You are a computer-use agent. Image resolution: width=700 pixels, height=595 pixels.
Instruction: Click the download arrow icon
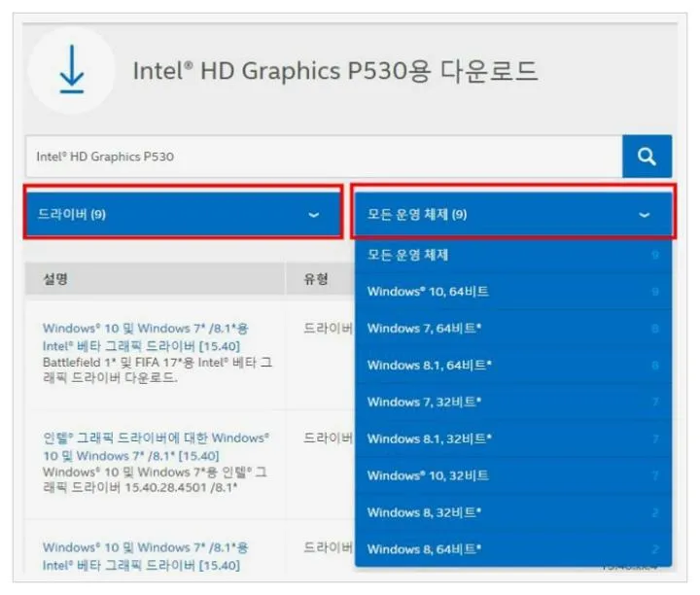pos(72,70)
